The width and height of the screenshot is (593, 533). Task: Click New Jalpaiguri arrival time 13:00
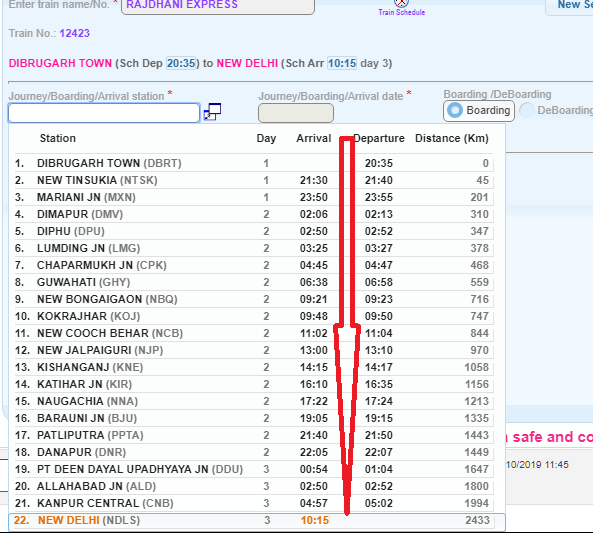314,350
